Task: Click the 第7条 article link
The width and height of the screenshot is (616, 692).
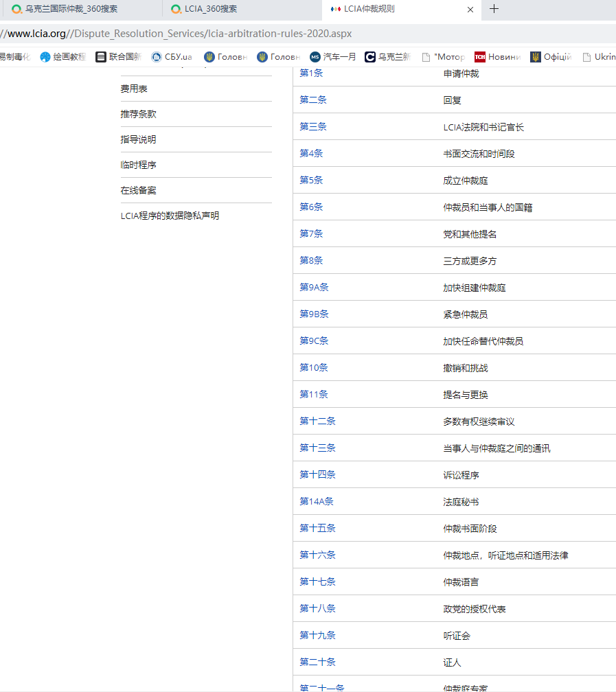Action: click(311, 233)
